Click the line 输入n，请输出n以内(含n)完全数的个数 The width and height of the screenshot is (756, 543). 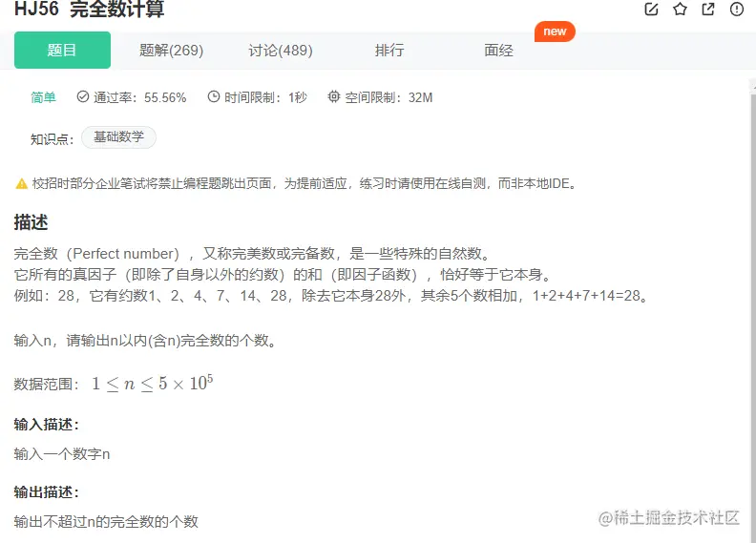tap(145, 341)
